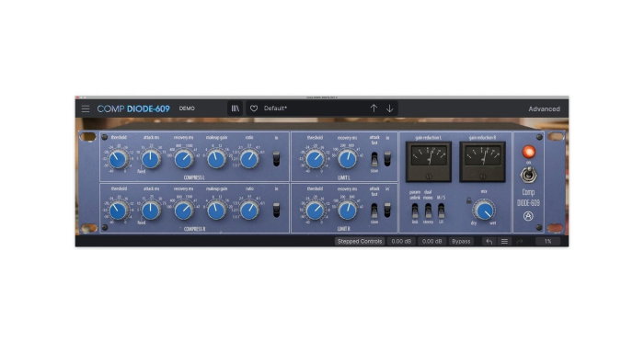Adjust Limit L threshold knob

tap(315, 159)
